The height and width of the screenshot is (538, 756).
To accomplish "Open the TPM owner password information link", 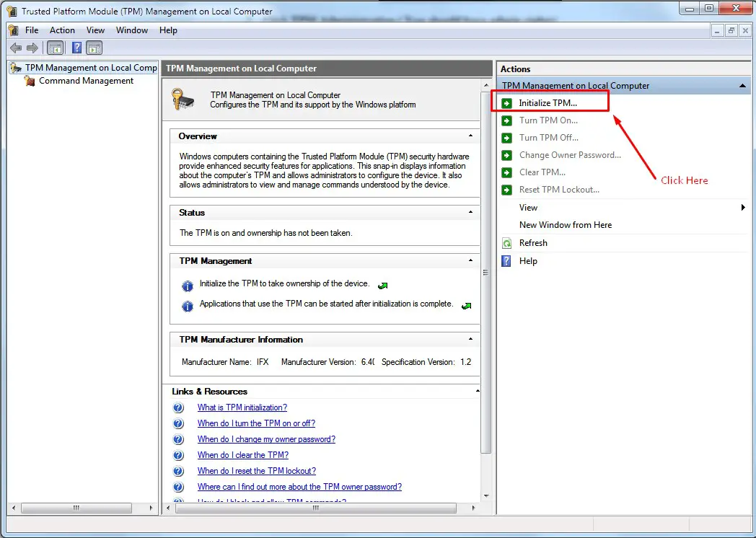I will pos(299,487).
